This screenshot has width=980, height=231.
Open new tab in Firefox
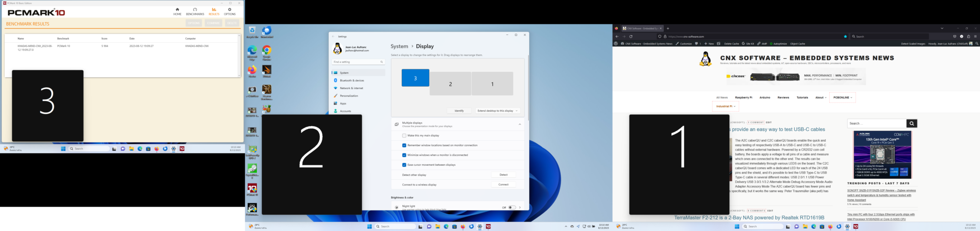tap(668, 28)
